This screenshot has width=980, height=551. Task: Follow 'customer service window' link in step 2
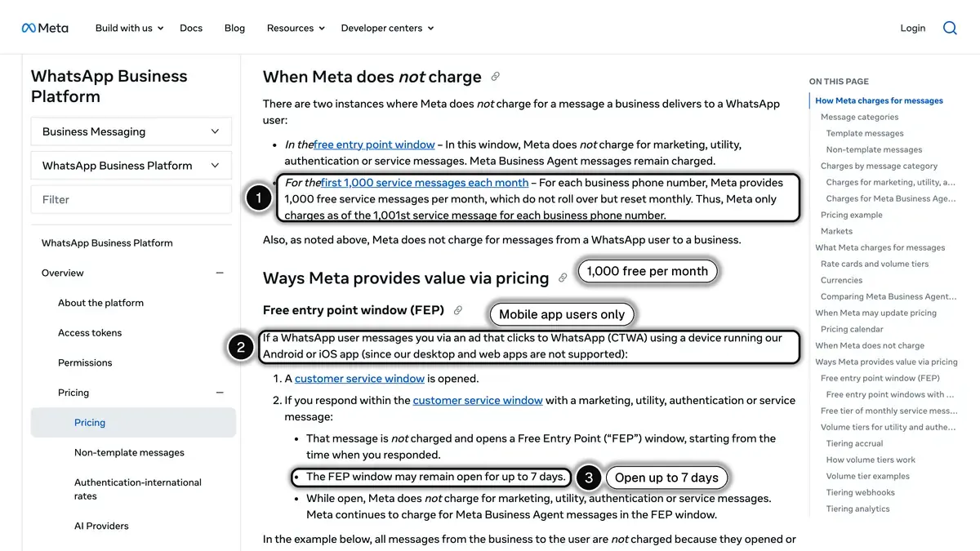pos(478,400)
